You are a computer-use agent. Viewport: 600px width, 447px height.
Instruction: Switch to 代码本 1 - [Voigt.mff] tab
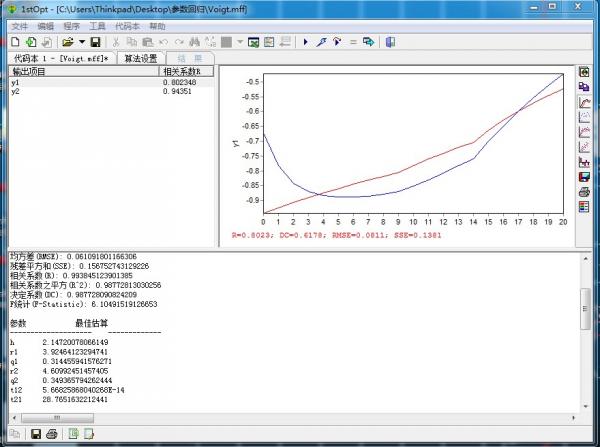click(x=61, y=58)
